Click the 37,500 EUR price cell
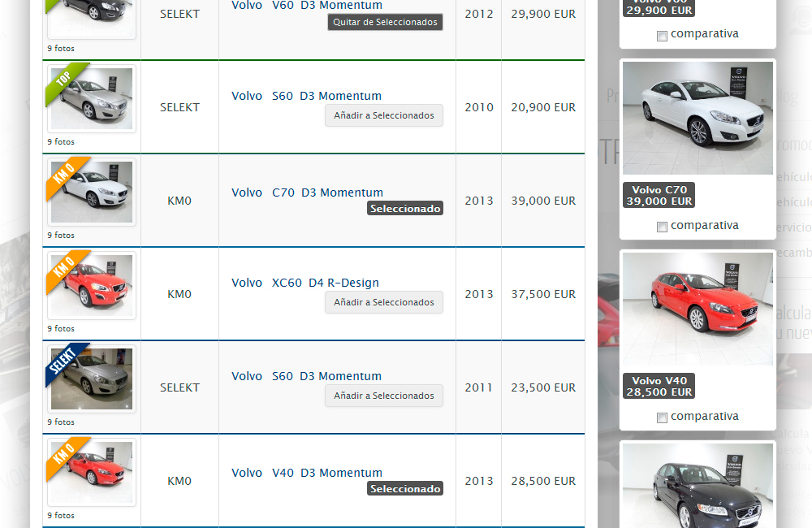 pyautogui.click(x=543, y=294)
